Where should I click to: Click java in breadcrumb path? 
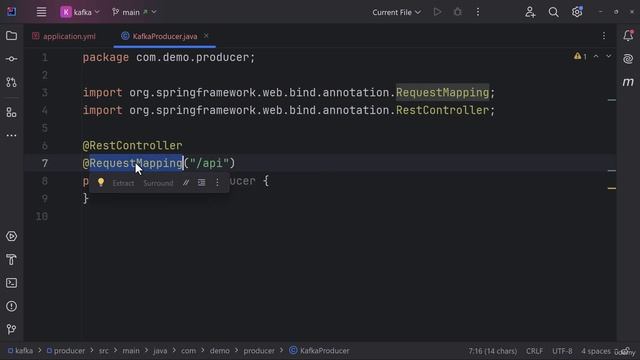160,351
